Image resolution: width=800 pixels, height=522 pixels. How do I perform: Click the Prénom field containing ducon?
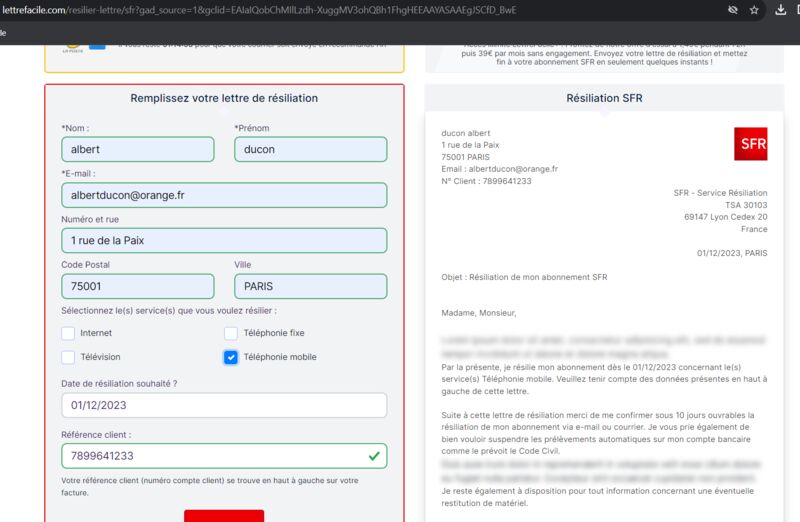click(x=311, y=150)
